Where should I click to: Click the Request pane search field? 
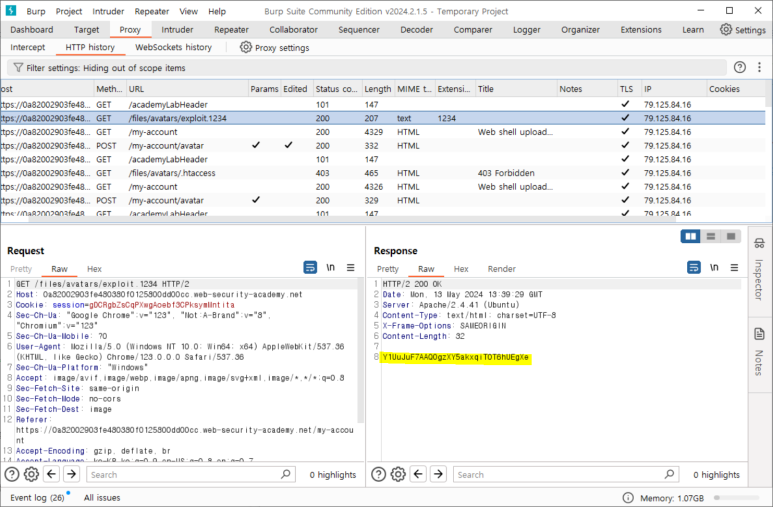coord(191,474)
